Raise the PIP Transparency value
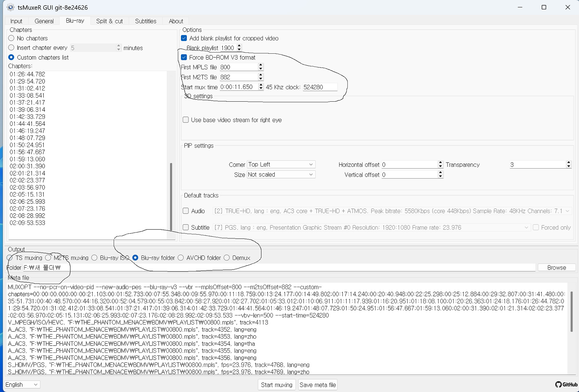This screenshot has width=579, height=392. 568,163
